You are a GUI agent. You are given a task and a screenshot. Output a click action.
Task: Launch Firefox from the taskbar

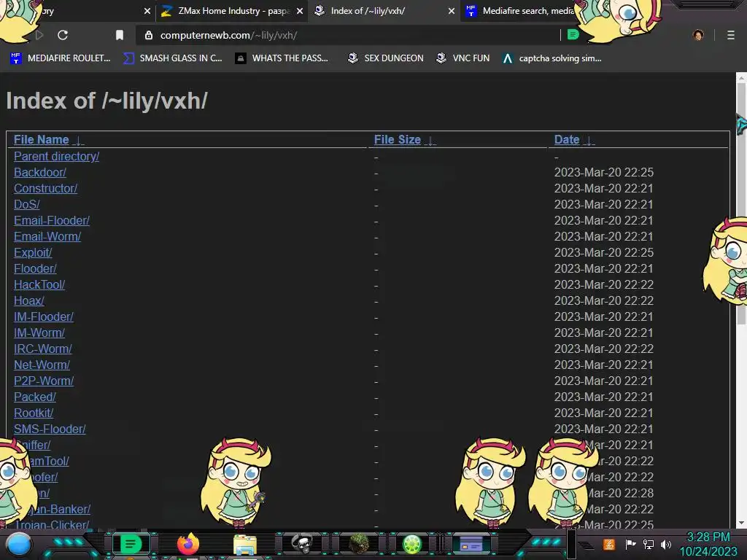(x=187, y=544)
